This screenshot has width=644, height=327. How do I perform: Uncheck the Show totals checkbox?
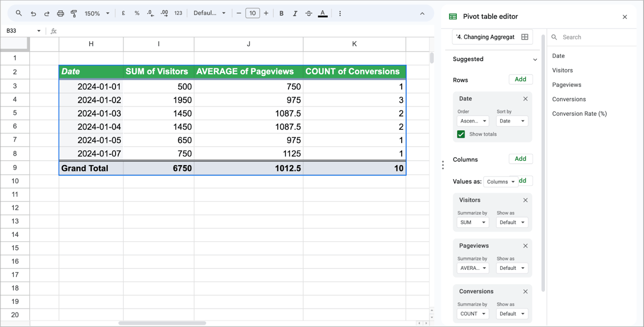coord(461,134)
